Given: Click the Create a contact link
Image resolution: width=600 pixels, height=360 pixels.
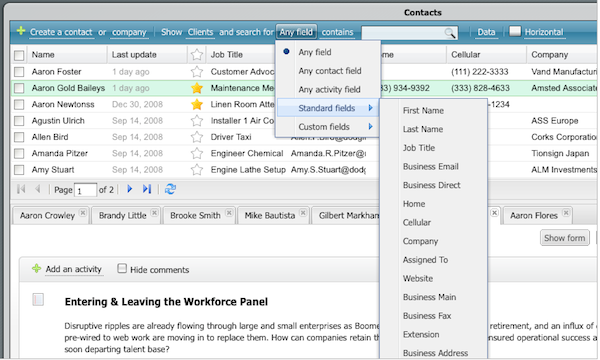Looking at the screenshot, I should pos(61,32).
